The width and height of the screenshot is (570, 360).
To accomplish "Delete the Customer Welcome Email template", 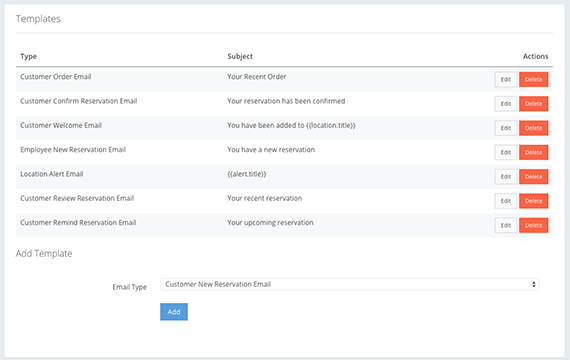I will [533, 128].
